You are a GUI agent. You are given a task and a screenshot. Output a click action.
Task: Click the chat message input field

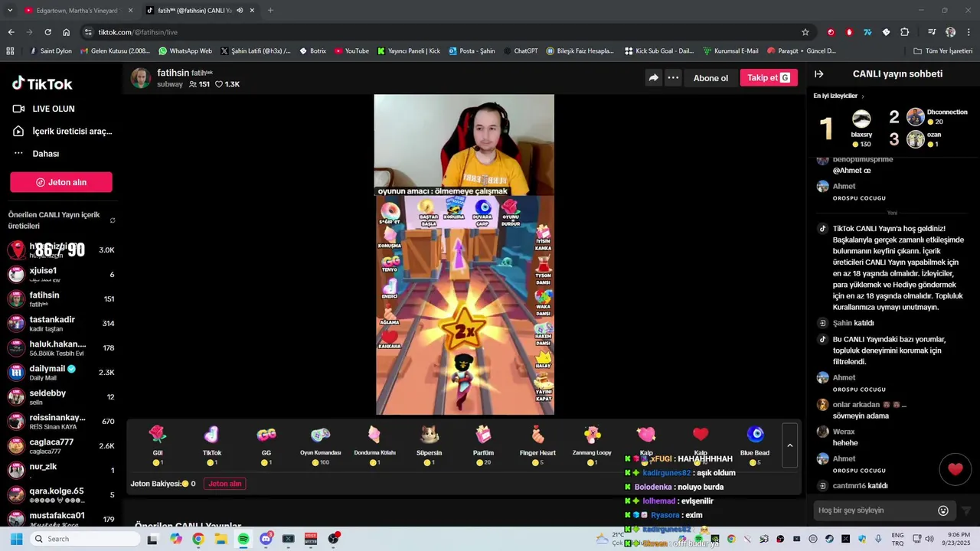(x=874, y=510)
